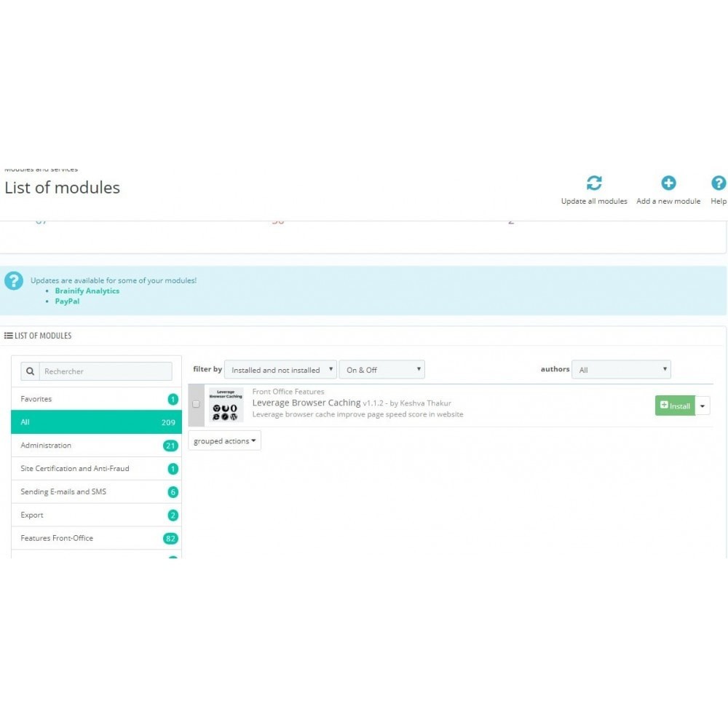728x728 pixels.
Task: Click the Add a new module plus icon
Action: click(668, 183)
